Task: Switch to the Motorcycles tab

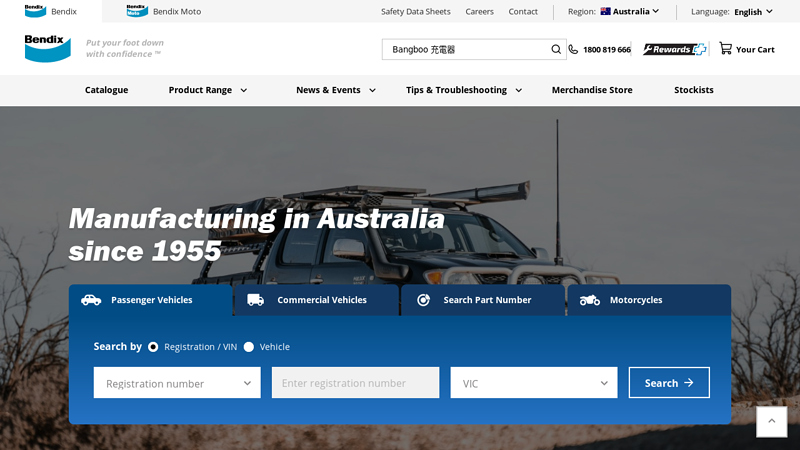Action: coord(649,300)
